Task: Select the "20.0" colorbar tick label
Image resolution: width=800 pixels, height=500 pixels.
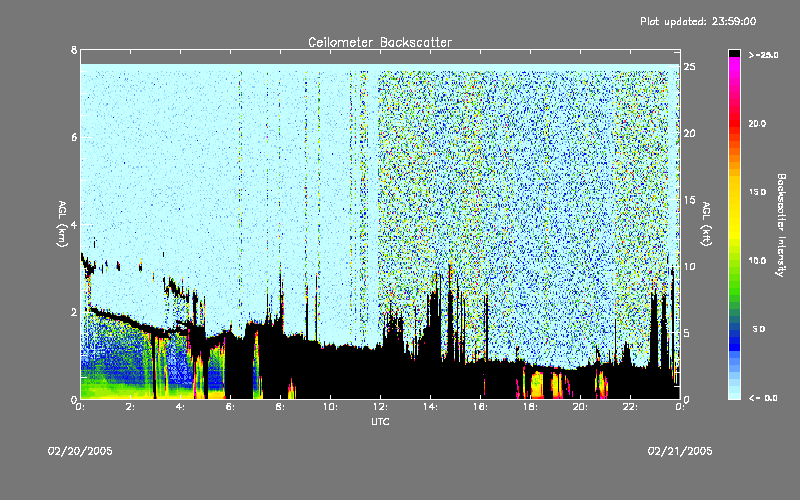Action: tap(757, 124)
